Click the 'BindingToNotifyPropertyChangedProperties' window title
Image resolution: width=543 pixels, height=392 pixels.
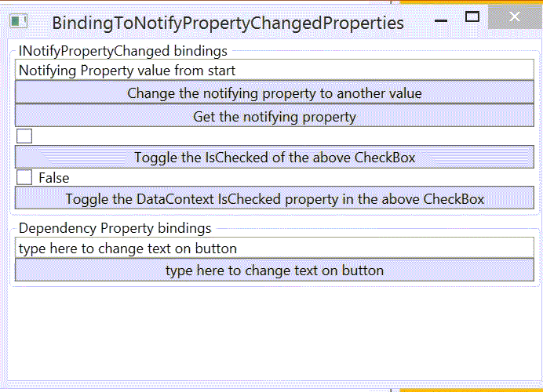point(228,24)
